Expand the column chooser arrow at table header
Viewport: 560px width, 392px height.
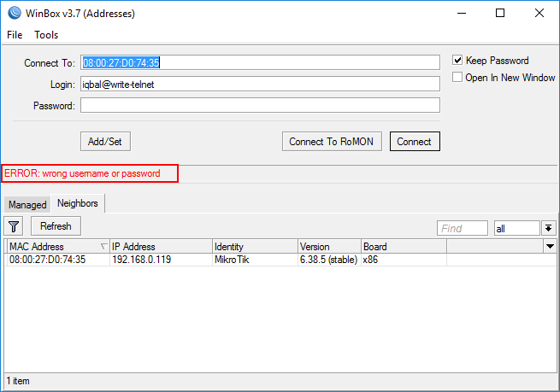(550, 246)
